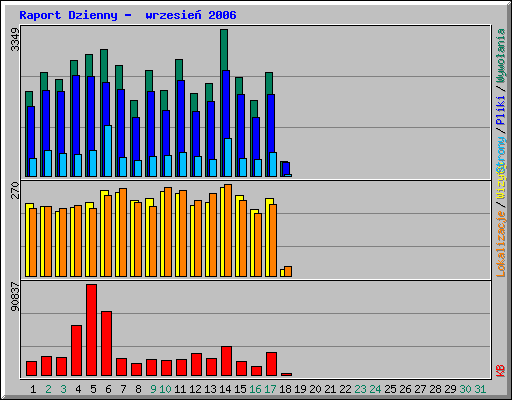This screenshot has height=400, width=512.
Task: Click the green 'Wywołania' legend label
Action: 501,55
